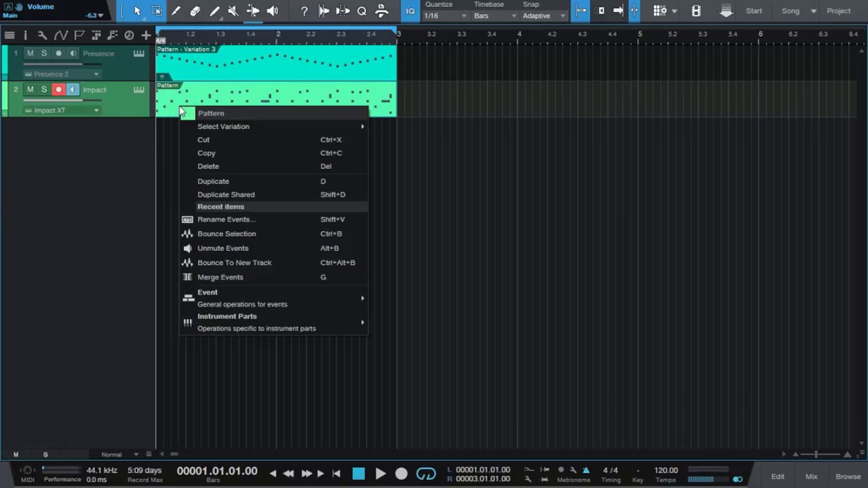Choose Duplicate Shared in context menu
868x488 pixels.
[x=274, y=195]
